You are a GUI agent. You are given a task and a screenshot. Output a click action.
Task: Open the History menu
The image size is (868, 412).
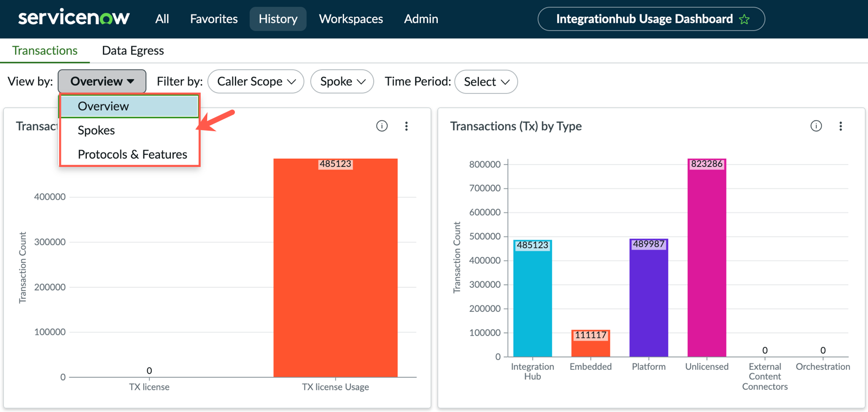coord(278,19)
